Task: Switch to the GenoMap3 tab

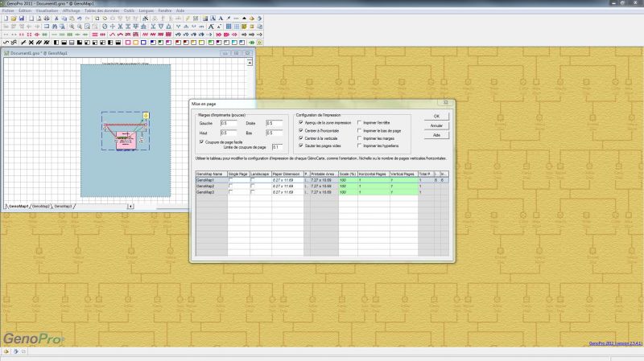Action: (64, 207)
